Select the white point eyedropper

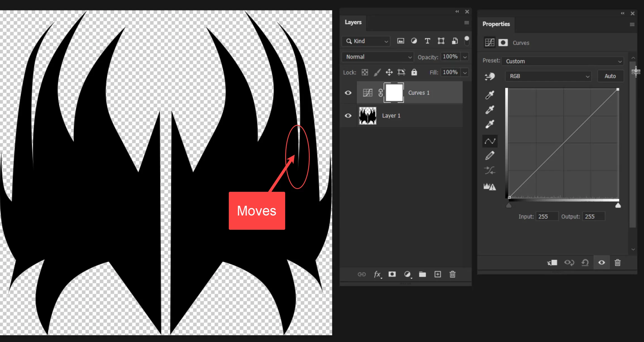490,124
